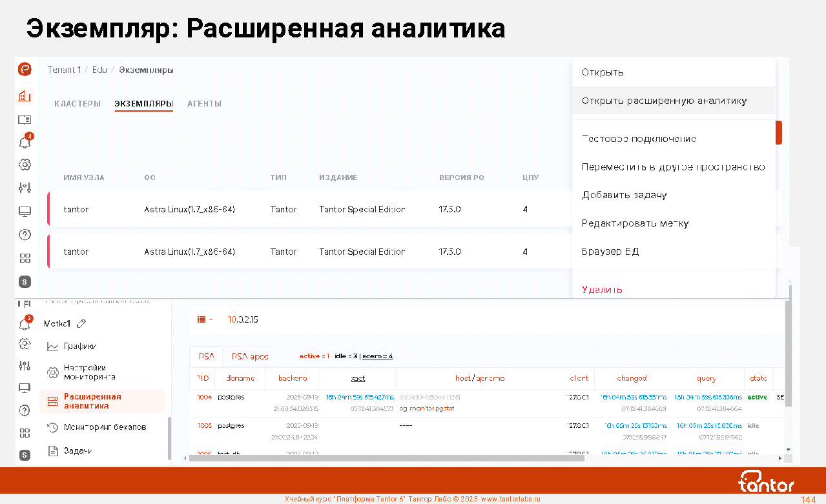
Task: Click the notification bell with badge 4
Action: (25, 142)
